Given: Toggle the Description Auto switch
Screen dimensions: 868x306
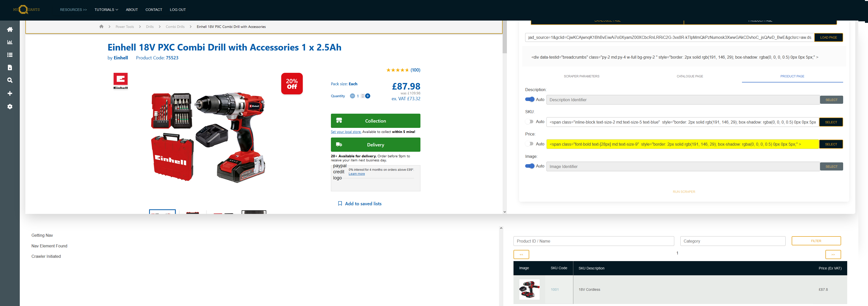Looking at the screenshot, I should (530, 99).
